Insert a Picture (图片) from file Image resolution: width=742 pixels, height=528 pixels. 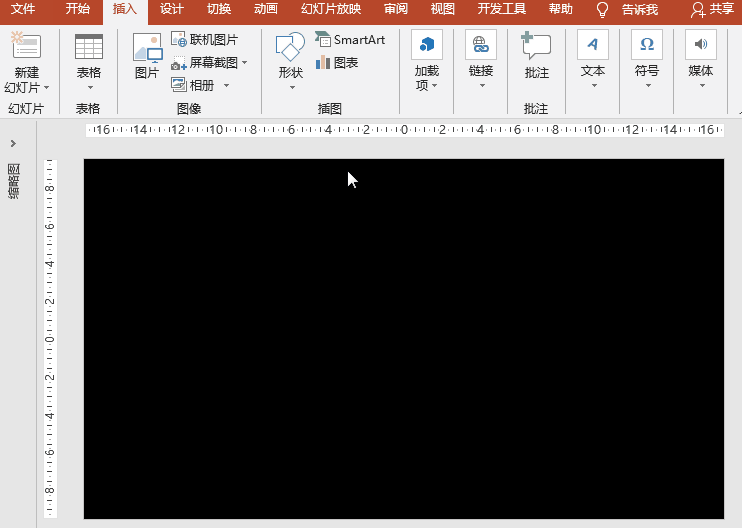(x=147, y=55)
